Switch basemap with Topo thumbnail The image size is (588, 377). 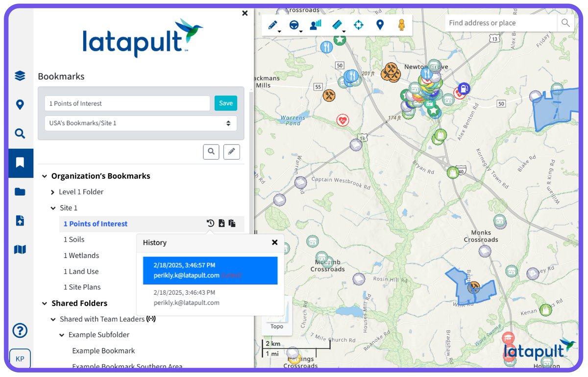(x=277, y=315)
